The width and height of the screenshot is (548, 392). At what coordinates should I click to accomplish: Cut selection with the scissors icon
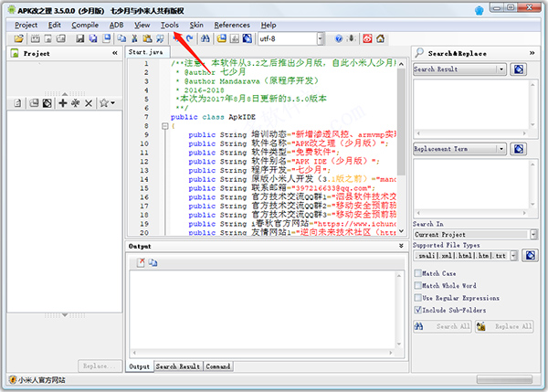point(134,38)
